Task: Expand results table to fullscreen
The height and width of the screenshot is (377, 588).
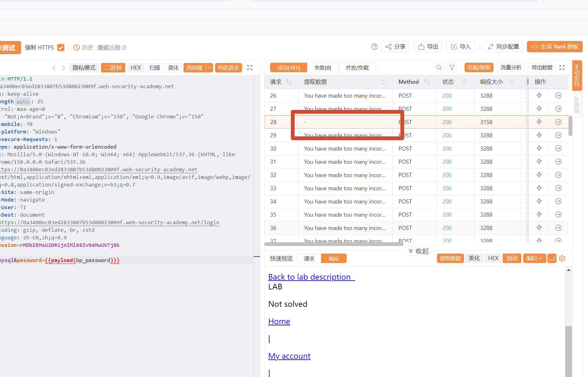Action: coord(562,67)
